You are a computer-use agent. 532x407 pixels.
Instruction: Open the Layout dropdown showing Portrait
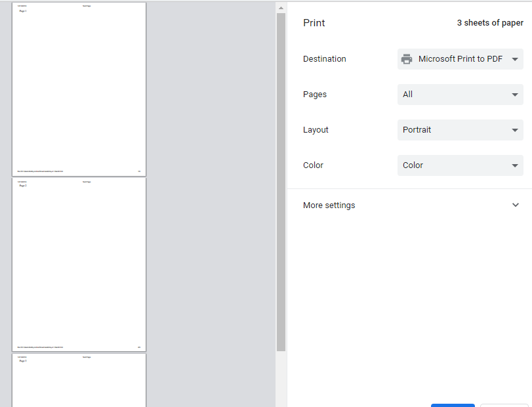pos(459,130)
